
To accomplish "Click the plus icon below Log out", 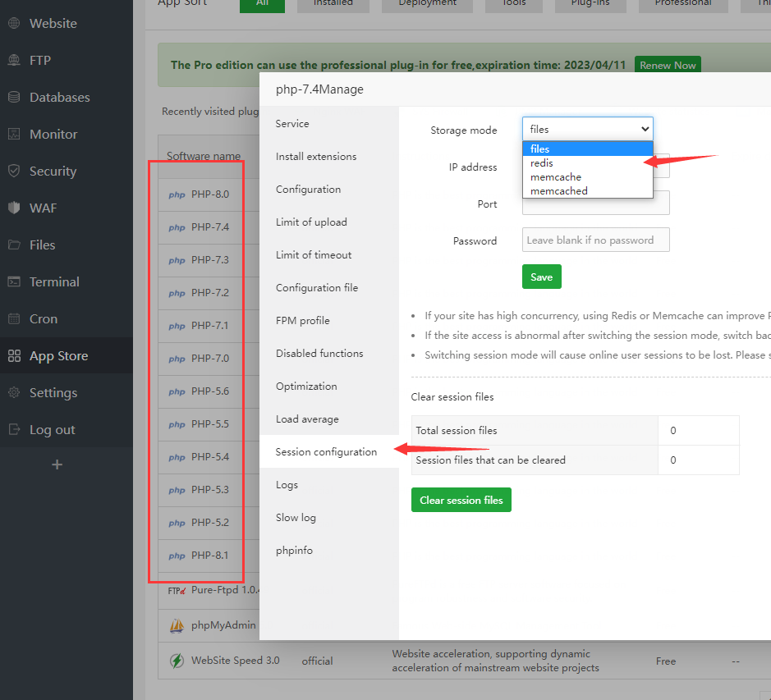I will [x=57, y=464].
